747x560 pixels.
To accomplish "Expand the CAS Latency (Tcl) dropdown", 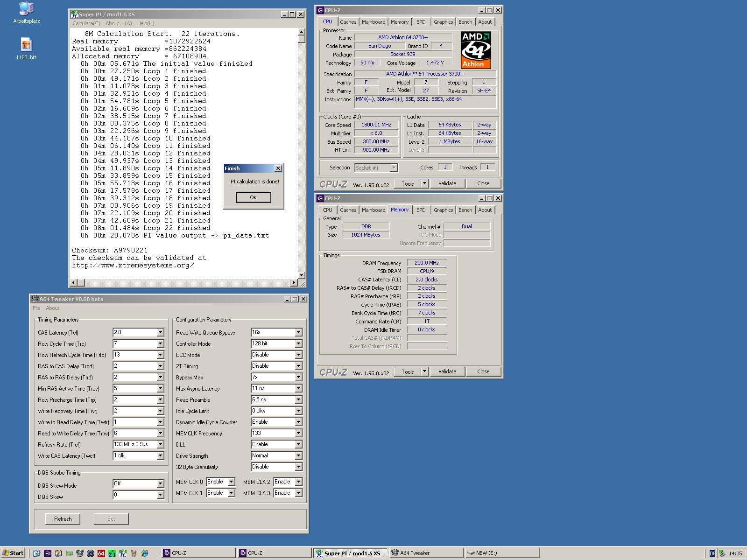I will tap(160, 332).
